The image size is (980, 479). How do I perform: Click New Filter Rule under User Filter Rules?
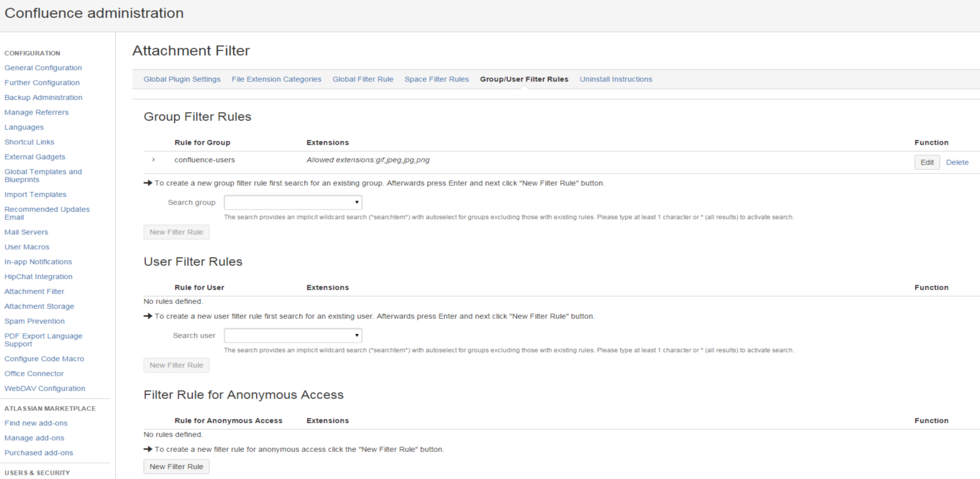176,365
